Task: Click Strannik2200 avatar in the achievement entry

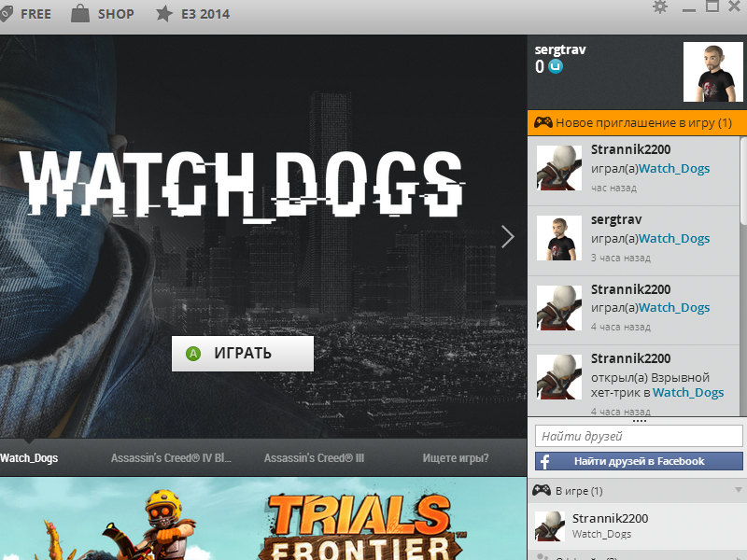Action: tap(559, 377)
